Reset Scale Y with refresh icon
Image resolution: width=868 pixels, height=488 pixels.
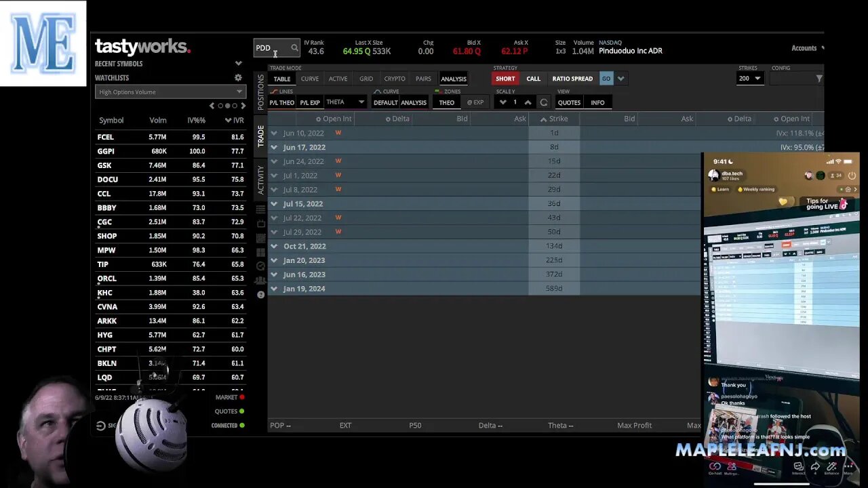(543, 102)
